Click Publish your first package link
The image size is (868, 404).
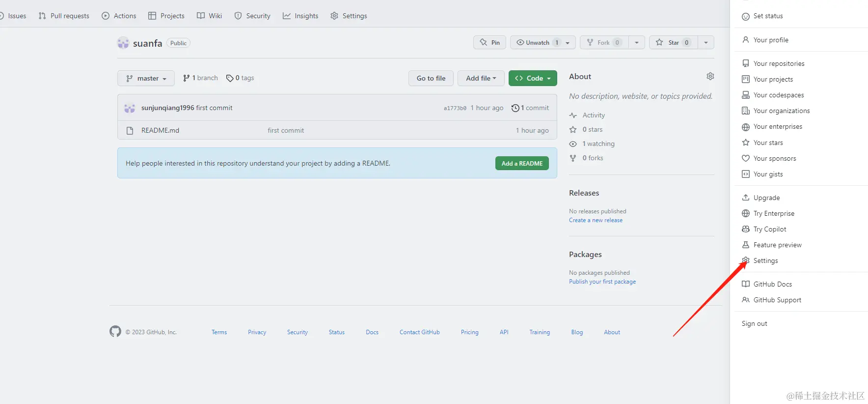point(602,282)
